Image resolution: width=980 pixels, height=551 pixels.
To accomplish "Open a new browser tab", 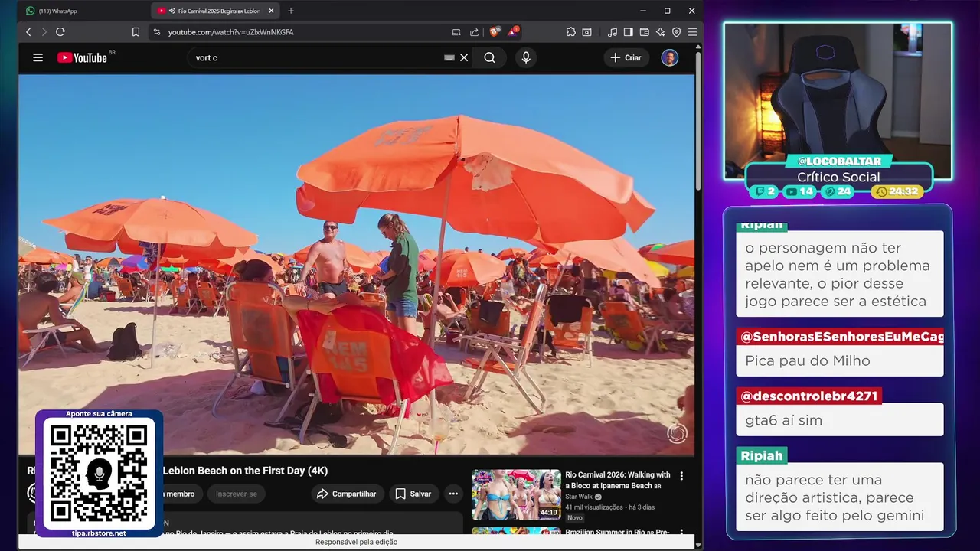I will pyautogui.click(x=291, y=11).
